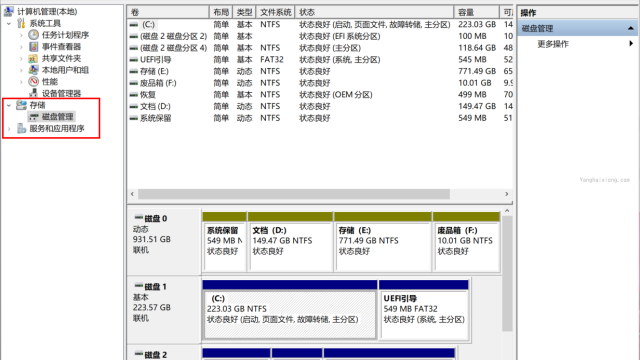
Task: Select the (C:) partition block on 磁盘 1
Action: 289,314
